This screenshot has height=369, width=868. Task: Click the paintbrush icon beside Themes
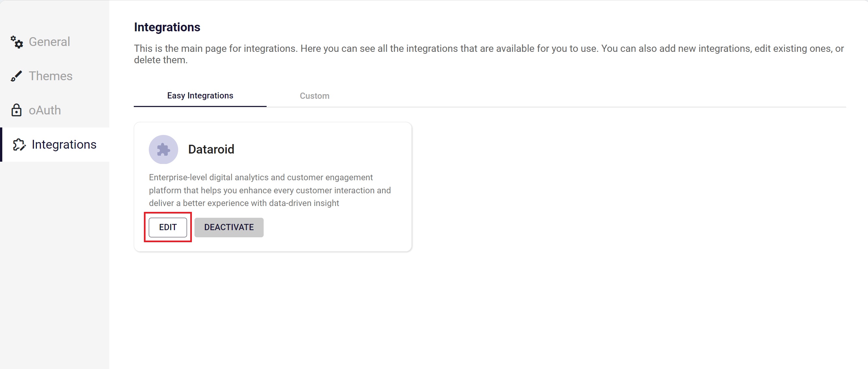16,76
